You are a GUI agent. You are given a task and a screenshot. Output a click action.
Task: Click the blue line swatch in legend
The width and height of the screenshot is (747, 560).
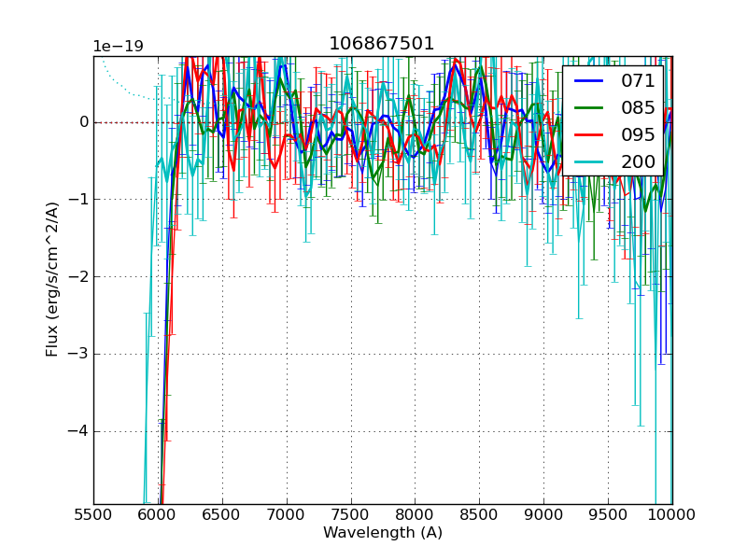pyautogui.click(x=590, y=81)
